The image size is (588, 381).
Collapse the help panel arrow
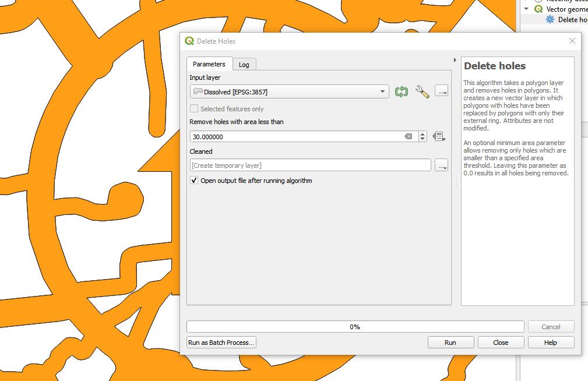click(455, 60)
